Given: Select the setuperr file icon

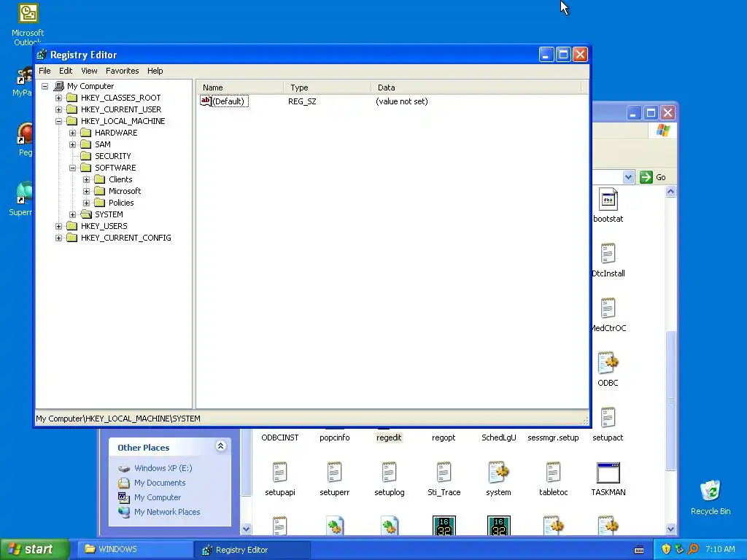Looking at the screenshot, I should 334,472.
